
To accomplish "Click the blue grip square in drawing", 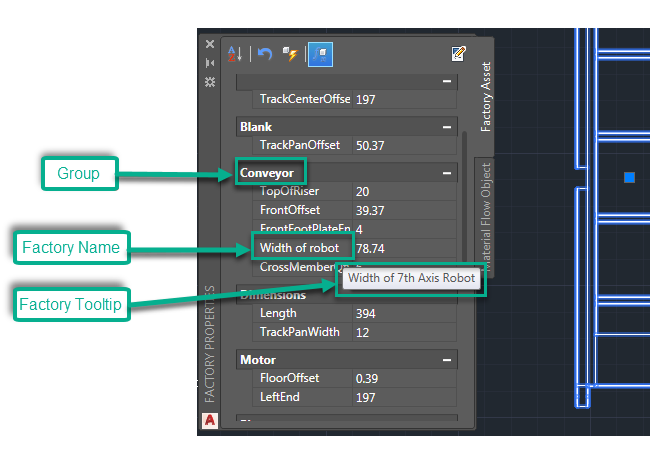I will tap(629, 177).
